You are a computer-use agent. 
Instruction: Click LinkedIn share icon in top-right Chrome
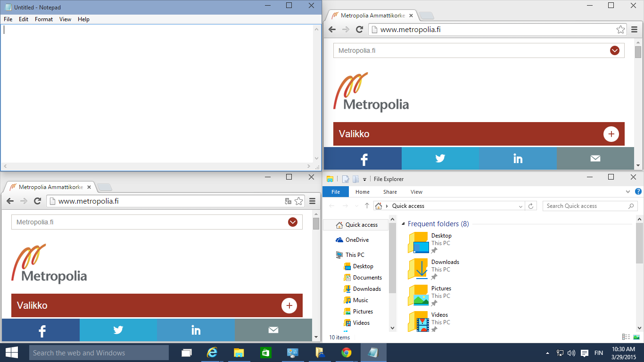[518, 158]
